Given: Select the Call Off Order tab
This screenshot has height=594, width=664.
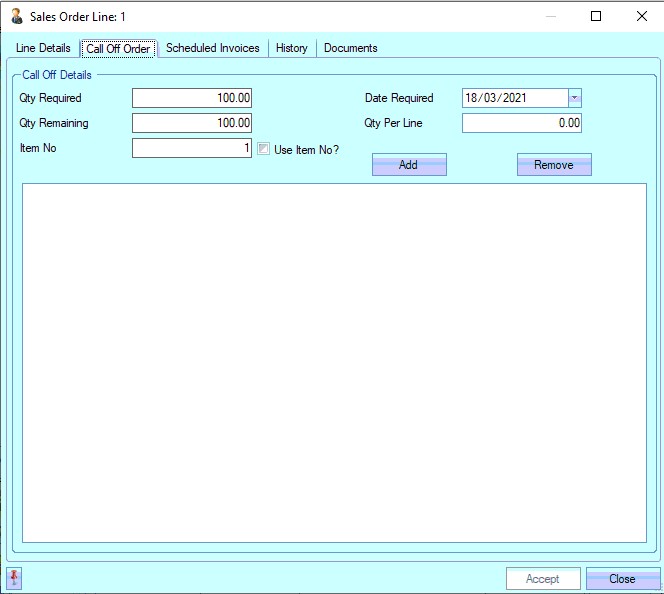Looking at the screenshot, I should pos(118,49).
